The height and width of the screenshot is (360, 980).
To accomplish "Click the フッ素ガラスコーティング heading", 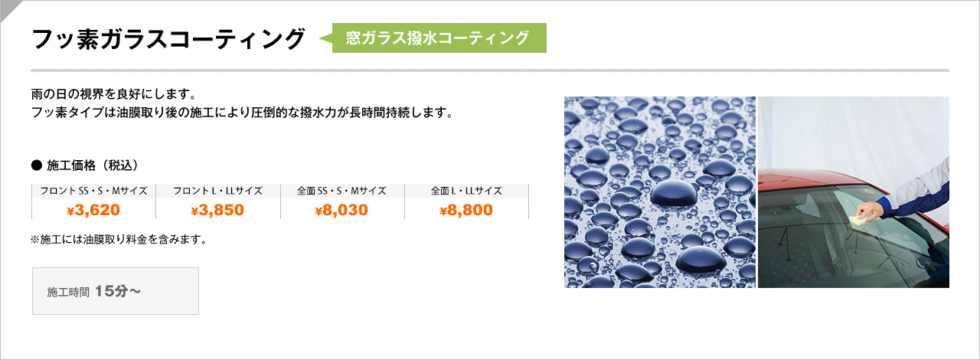I will coord(168,39).
